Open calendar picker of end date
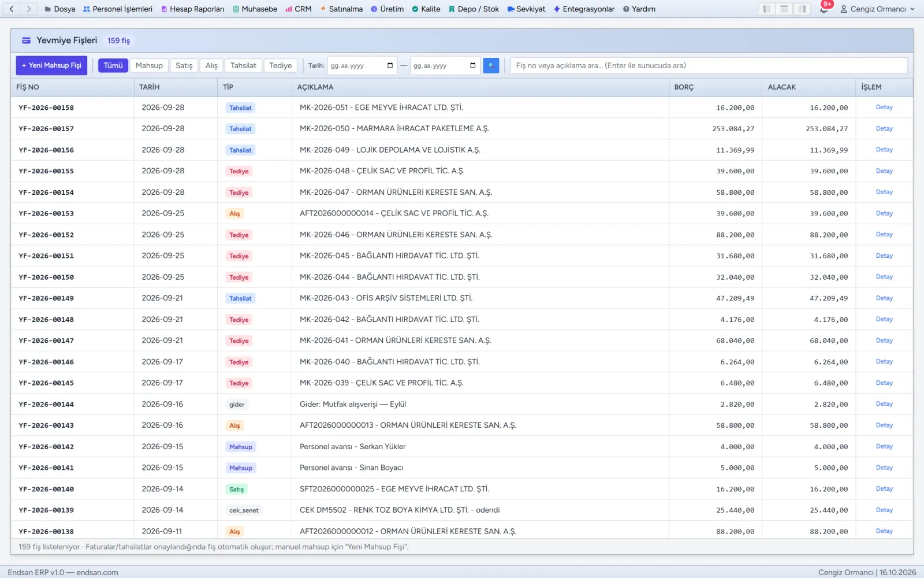The image size is (924, 578). (x=473, y=65)
